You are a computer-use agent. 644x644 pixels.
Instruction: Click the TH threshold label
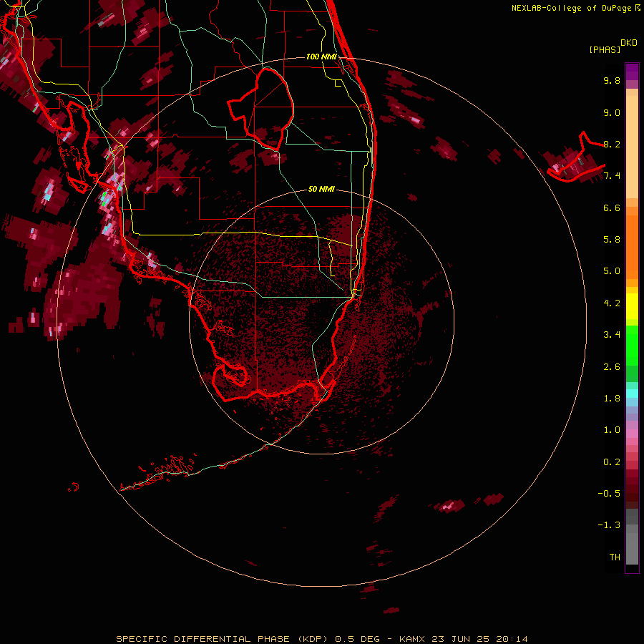click(x=615, y=557)
